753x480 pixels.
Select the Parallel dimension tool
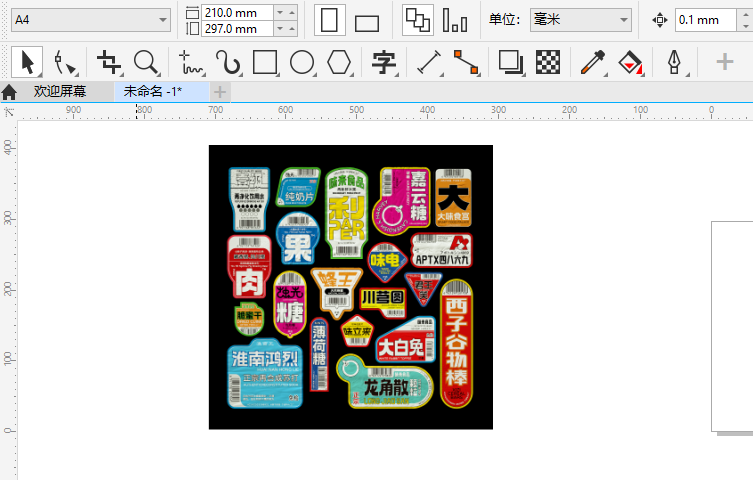tap(428, 62)
